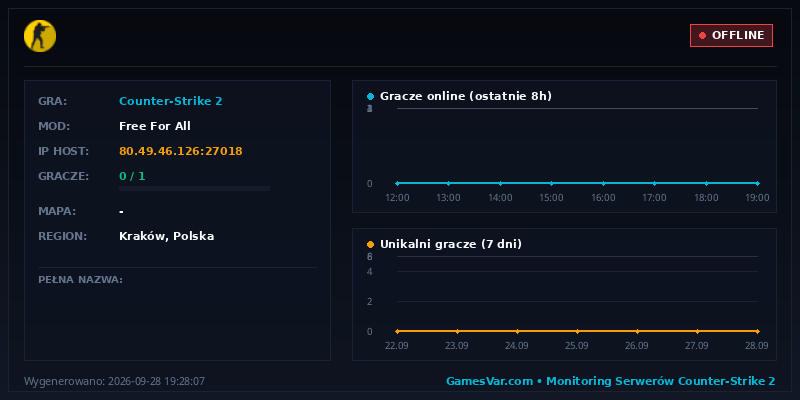
Task: Click the 28.09 date axis label
Action: coord(757,346)
